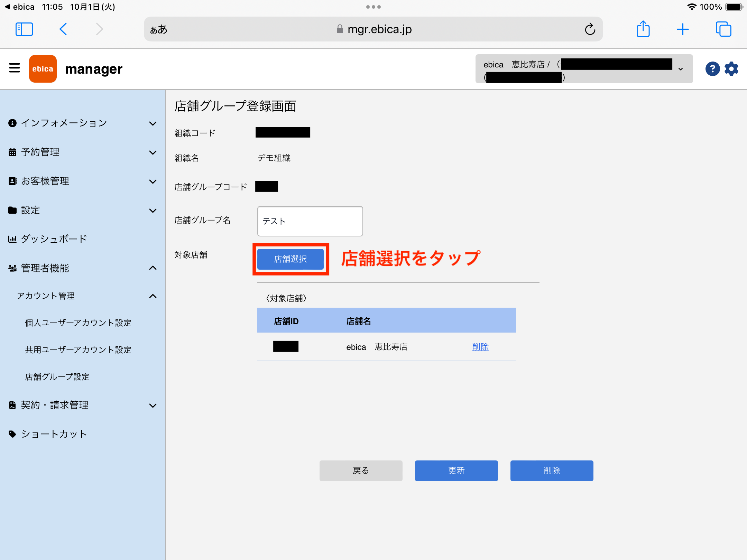Expand the お客様管理 menu chevron

153,181
